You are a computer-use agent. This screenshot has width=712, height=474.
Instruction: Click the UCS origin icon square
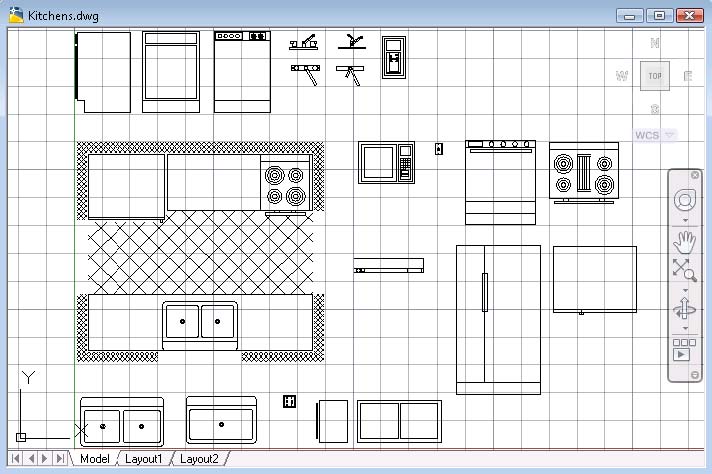21,437
